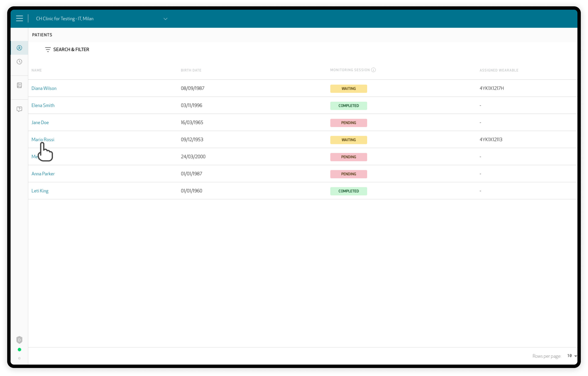
Task: Sort by Birth Date column header
Action: pyautogui.click(x=191, y=70)
